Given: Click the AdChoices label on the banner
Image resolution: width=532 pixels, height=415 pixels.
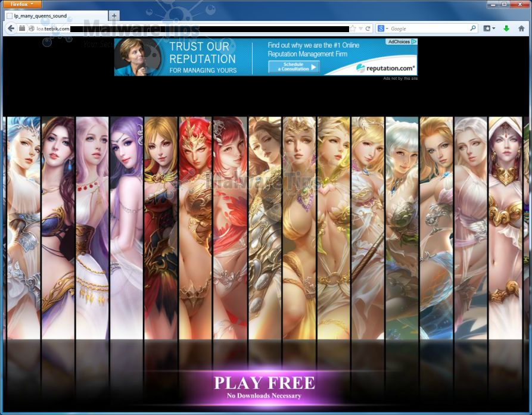Looking at the screenshot, I should pos(402,42).
